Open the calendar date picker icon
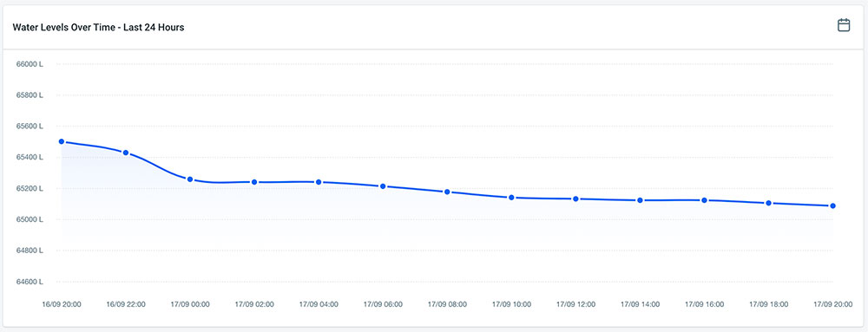This screenshot has height=332, width=868. (x=844, y=25)
